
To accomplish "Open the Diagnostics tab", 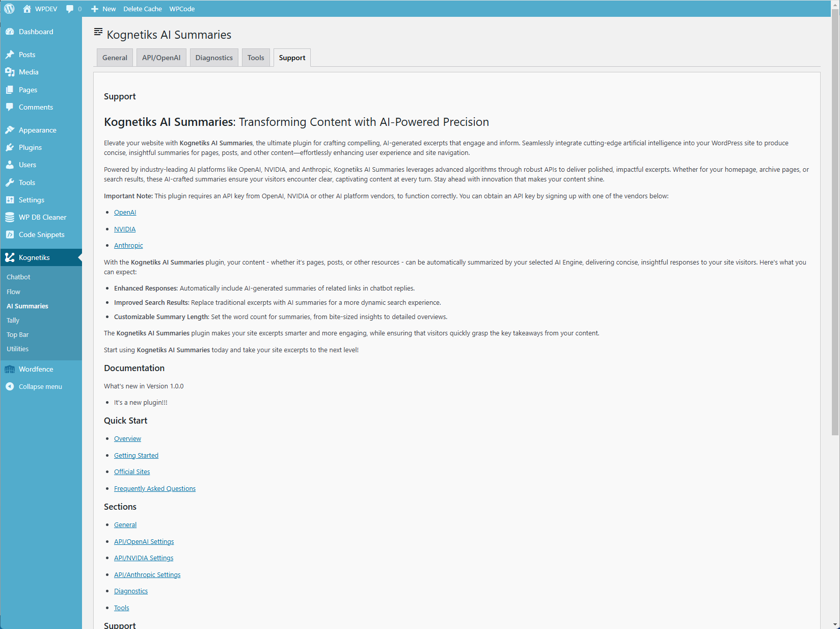I will [214, 58].
